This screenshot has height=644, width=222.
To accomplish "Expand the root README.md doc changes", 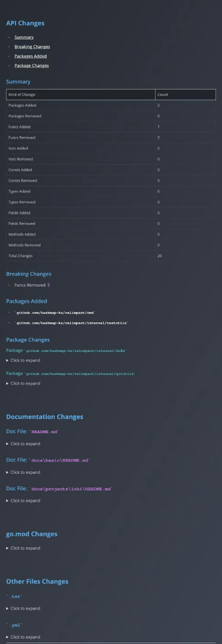I will click(25, 444).
